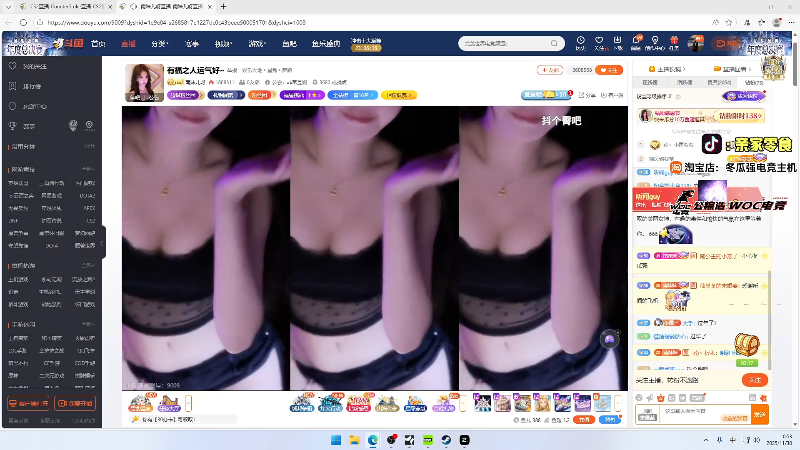Viewport: 800px width, 450px height.
Task: Click the blue x10 badge above the video
Action: (x=545, y=95)
